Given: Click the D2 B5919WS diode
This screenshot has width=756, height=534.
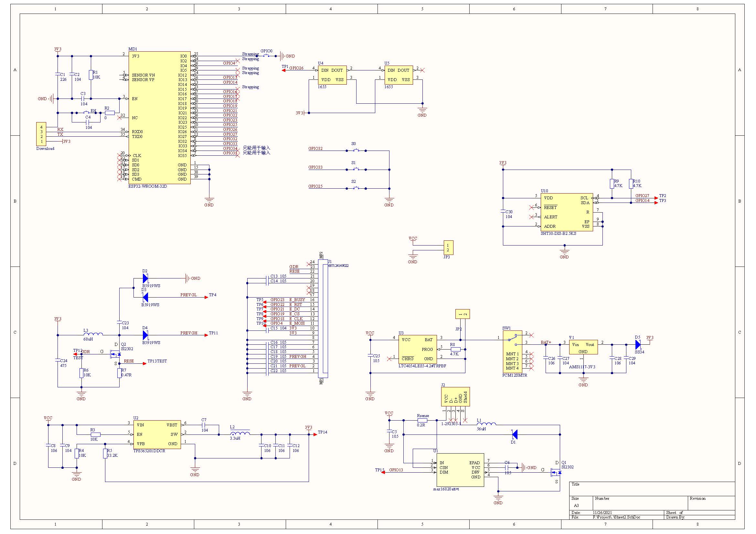Looking at the screenshot, I should pos(145,278).
